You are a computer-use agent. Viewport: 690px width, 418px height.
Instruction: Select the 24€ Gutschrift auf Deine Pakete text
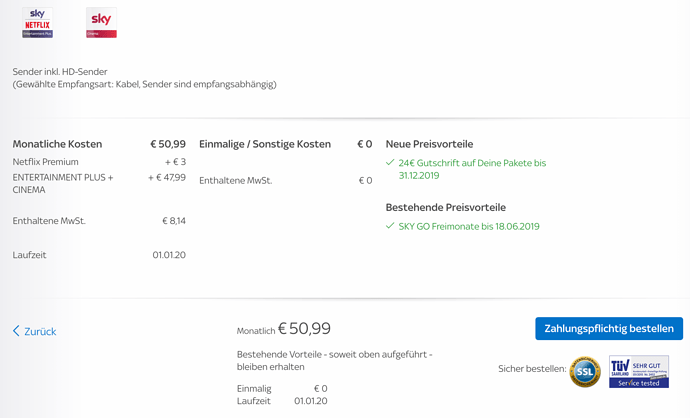(472, 169)
